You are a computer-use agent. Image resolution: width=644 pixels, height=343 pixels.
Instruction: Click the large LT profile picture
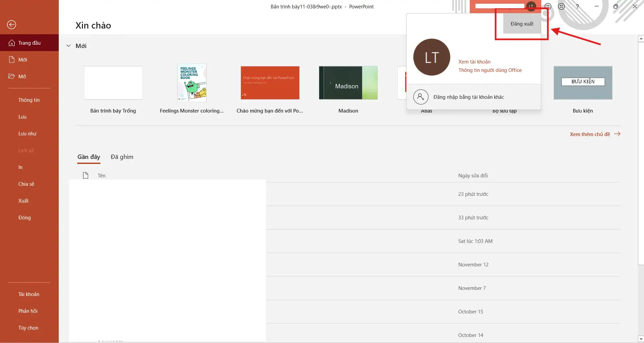pos(431,57)
